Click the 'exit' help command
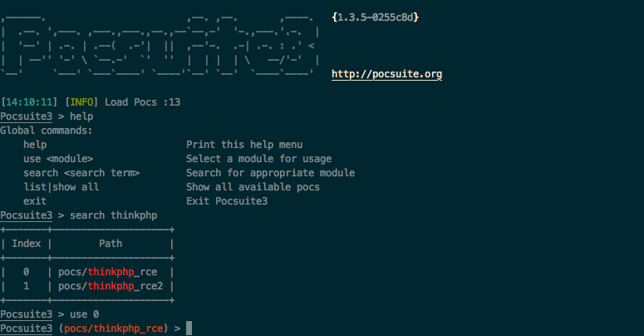The image size is (644, 336). click(35, 201)
